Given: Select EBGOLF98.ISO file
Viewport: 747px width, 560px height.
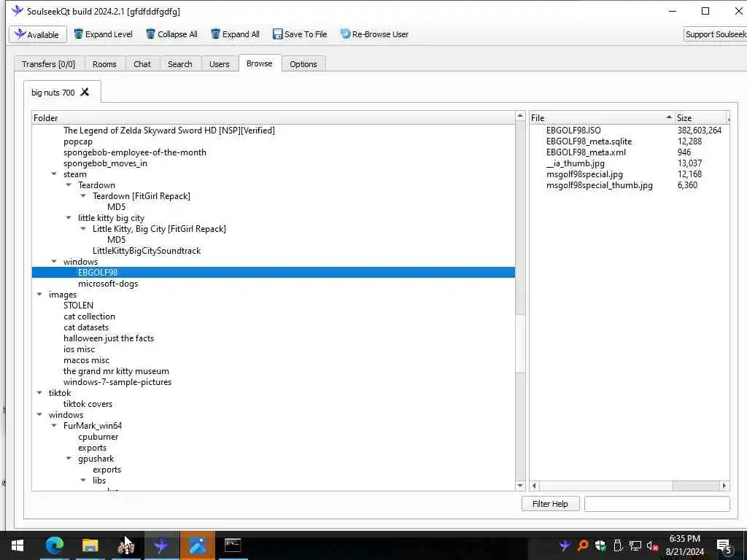Looking at the screenshot, I should tap(573, 131).
